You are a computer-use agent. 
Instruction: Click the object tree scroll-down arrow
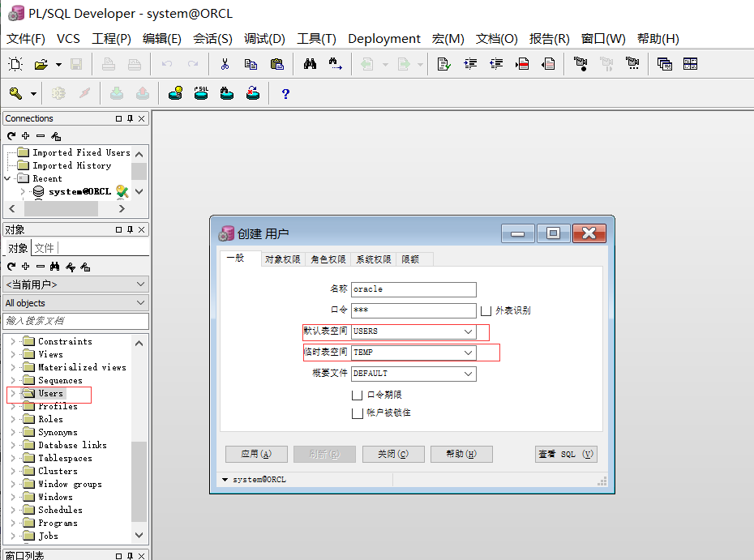(139, 535)
